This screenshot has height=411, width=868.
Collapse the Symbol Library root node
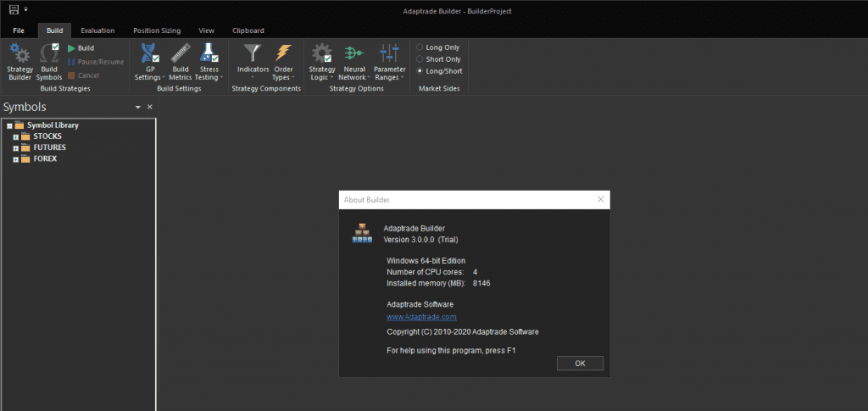click(x=8, y=125)
